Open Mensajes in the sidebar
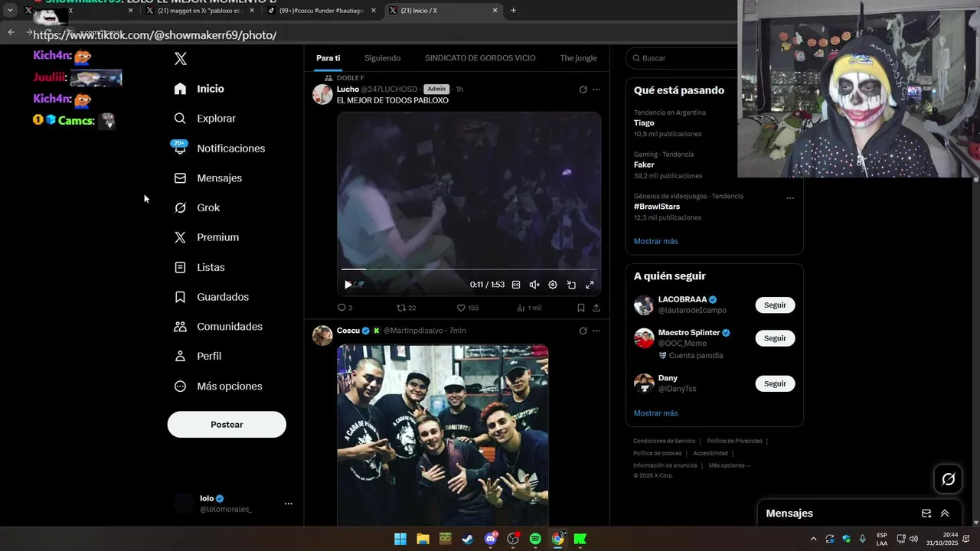The width and height of the screenshot is (980, 551). point(207,178)
